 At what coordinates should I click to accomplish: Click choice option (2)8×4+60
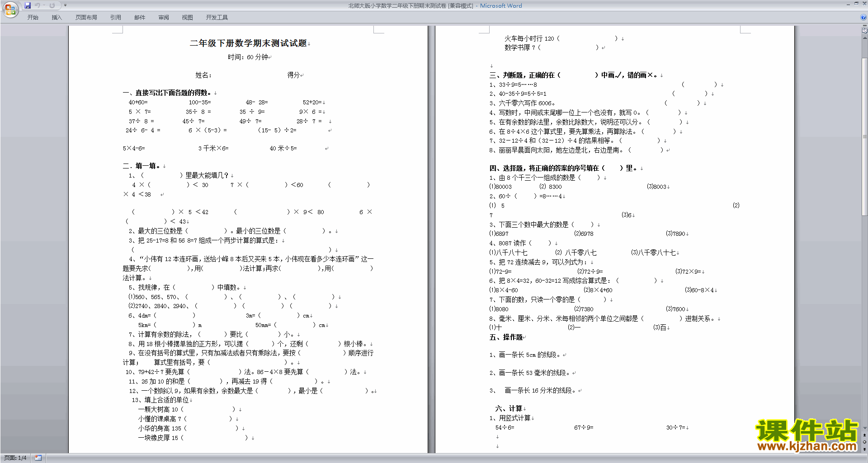(x=598, y=290)
